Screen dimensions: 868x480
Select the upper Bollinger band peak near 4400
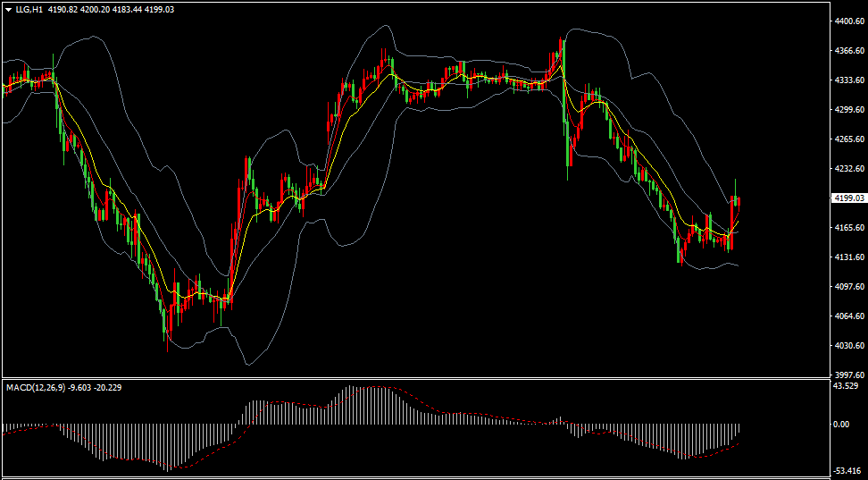point(386,26)
